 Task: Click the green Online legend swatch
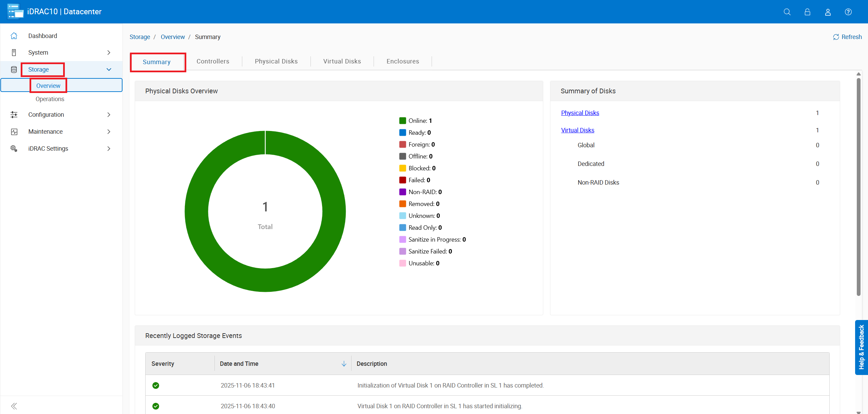tap(402, 121)
